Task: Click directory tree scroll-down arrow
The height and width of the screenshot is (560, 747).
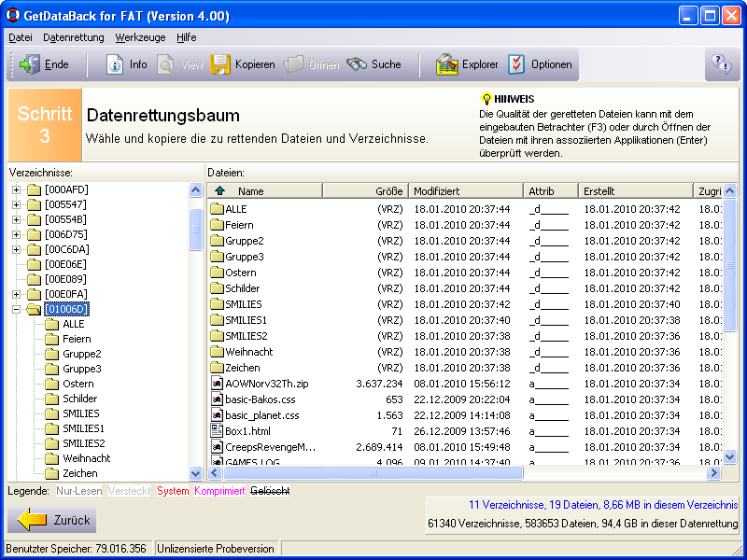Action: (x=195, y=473)
